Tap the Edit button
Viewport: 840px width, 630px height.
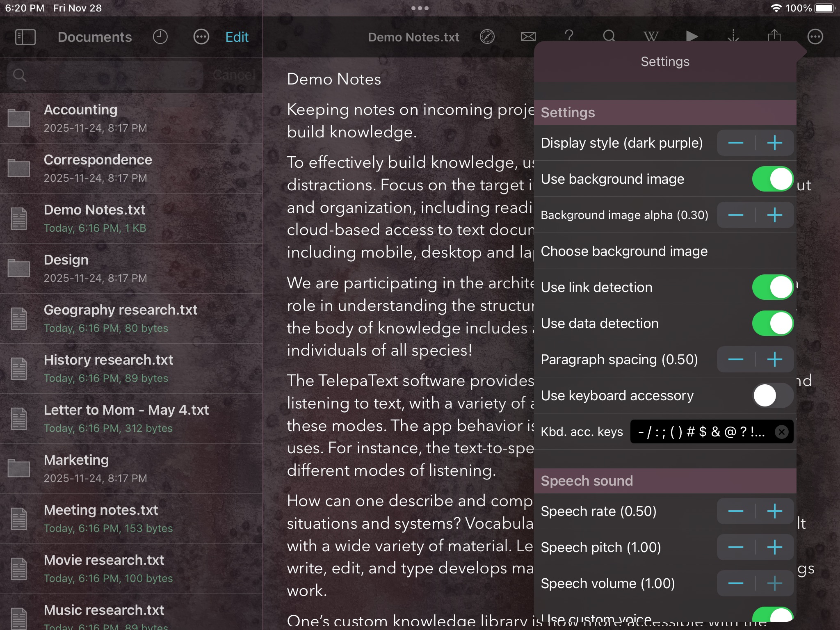tap(237, 37)
